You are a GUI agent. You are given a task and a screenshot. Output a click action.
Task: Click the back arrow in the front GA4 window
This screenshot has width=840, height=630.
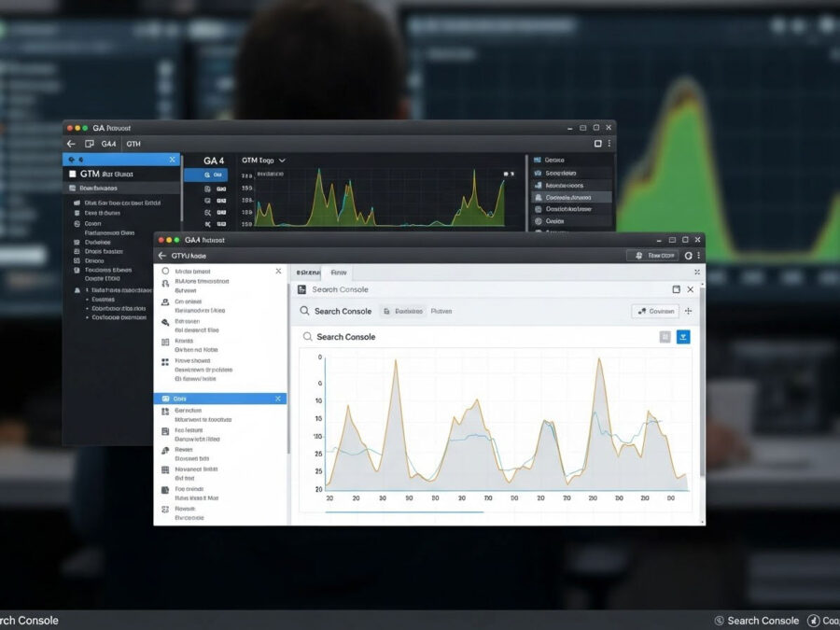tap(162, 255)
